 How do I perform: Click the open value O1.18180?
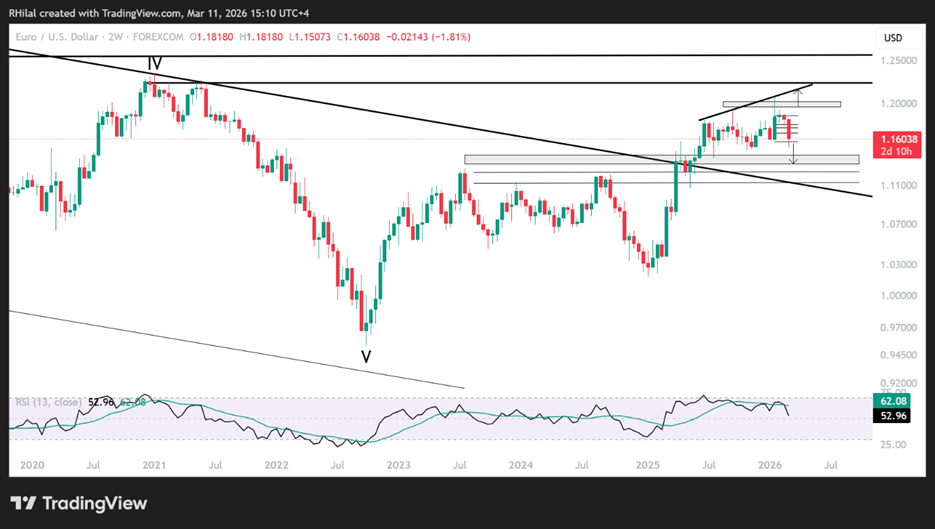tap(212, 37)
